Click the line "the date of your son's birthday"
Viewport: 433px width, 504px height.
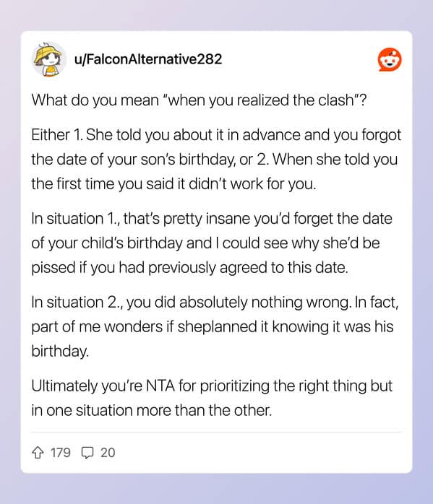[x=215, y=160]
